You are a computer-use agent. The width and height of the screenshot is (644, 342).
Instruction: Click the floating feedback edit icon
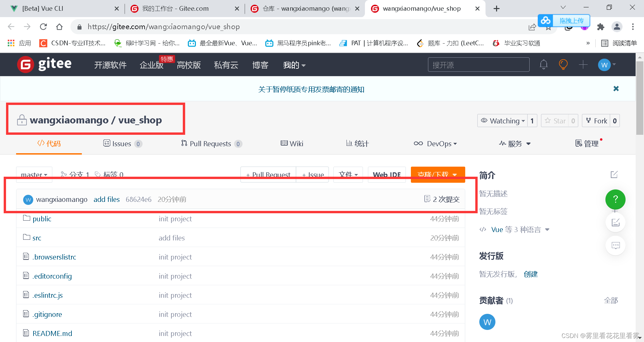[615, 222]
